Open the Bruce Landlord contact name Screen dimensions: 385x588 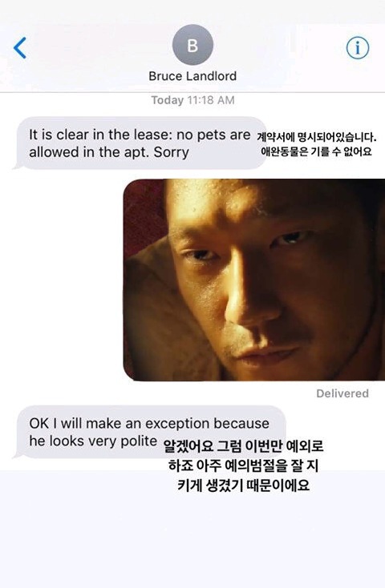click(x=192, y=76)
